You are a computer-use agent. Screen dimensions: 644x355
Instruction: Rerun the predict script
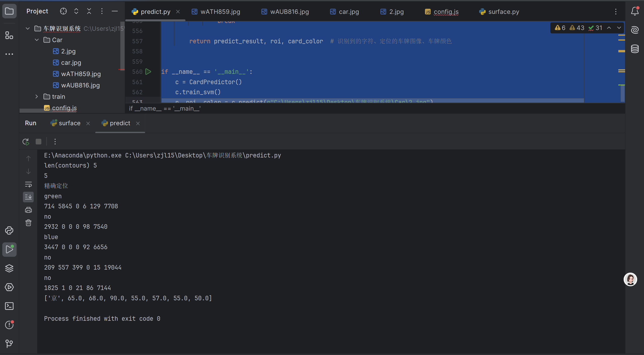click(26, 142)
